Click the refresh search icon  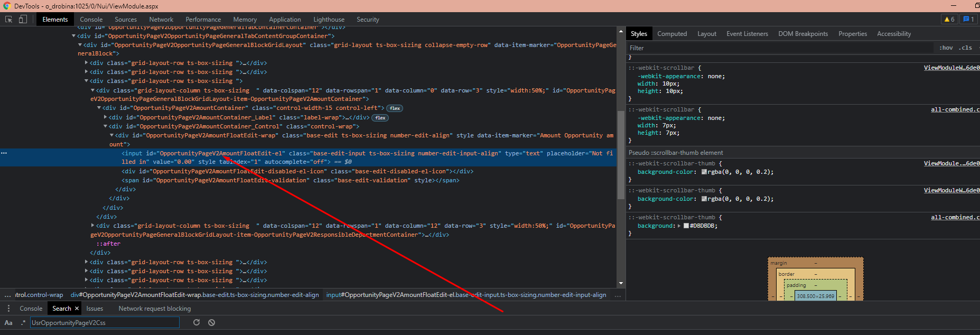click(197, 322)
